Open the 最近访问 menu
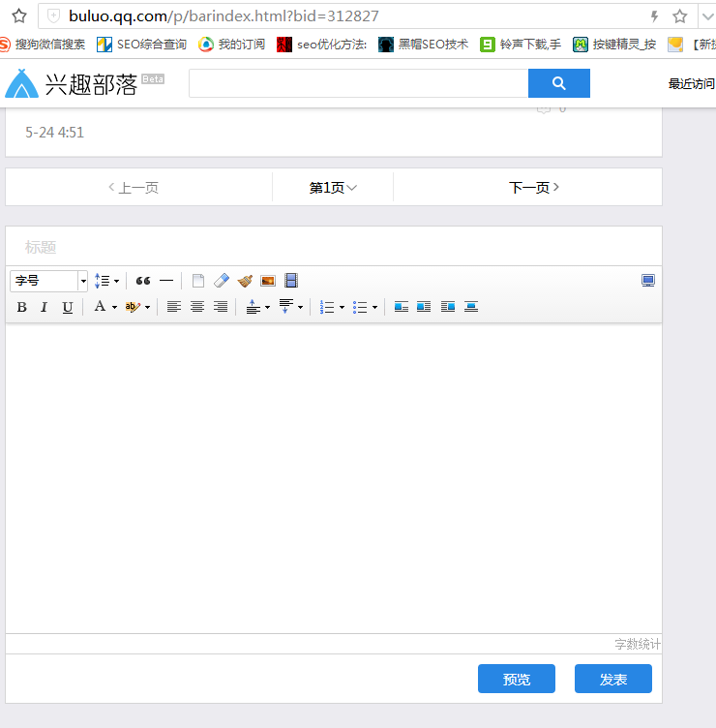Screen dimensions: 716x728 (x=692, y=84)
